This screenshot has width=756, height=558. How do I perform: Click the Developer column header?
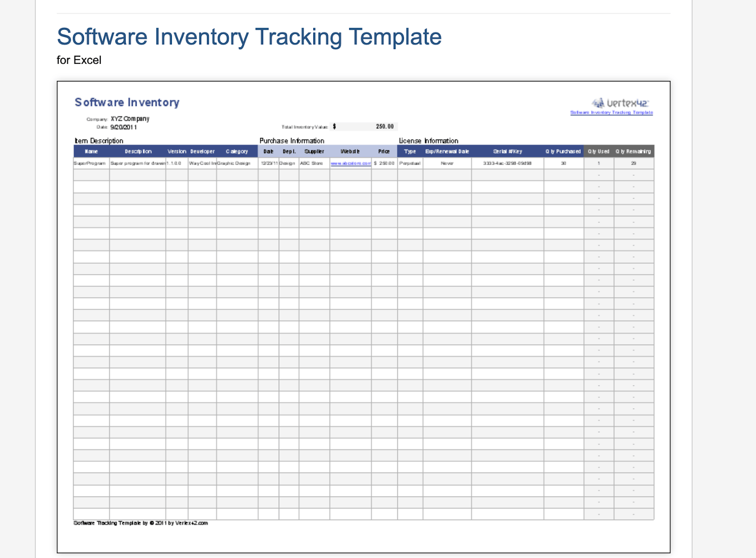[202, 151]
